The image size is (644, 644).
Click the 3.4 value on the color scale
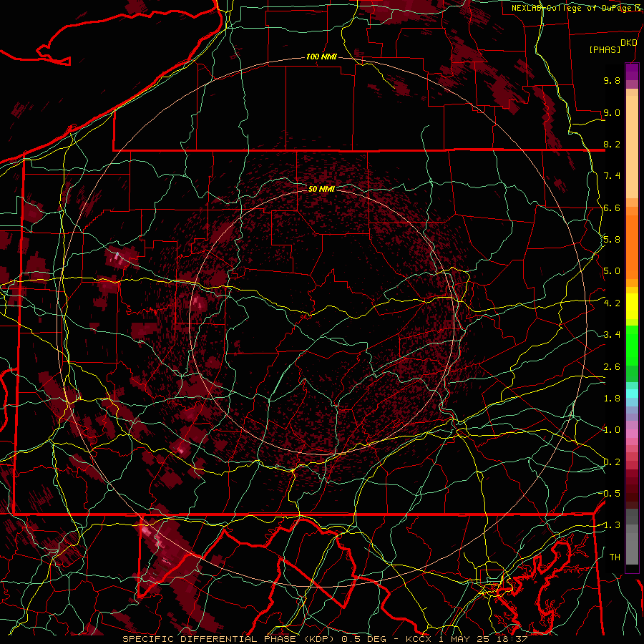tap(612, 335)
